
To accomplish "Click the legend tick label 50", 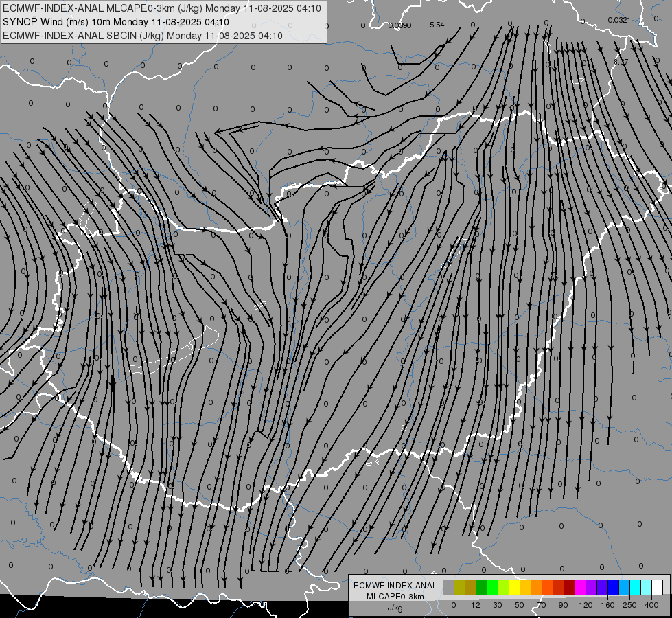I will coord(520,605).
